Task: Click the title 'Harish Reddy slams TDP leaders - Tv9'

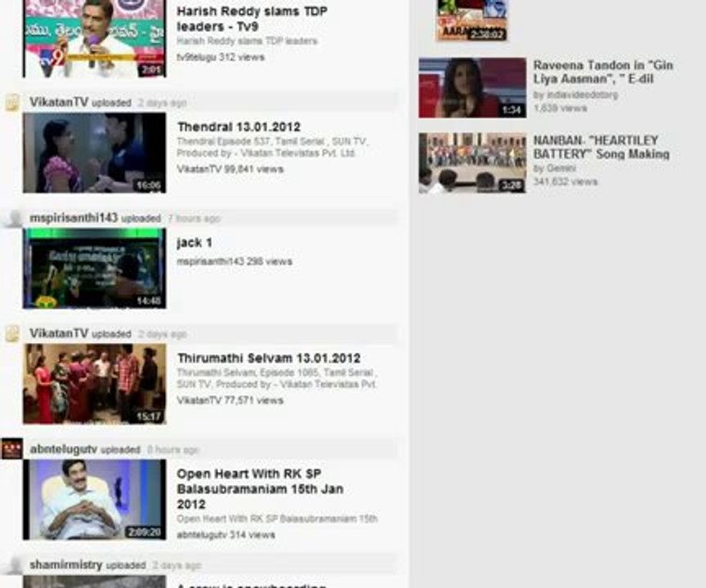Action: [252, 19]
